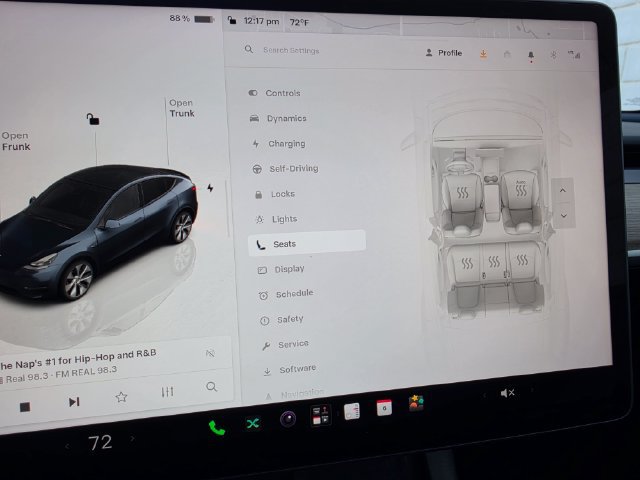Tap the muted speaker volume icon
The height and width of the screenshot is (480, 640).
(507, 393)
